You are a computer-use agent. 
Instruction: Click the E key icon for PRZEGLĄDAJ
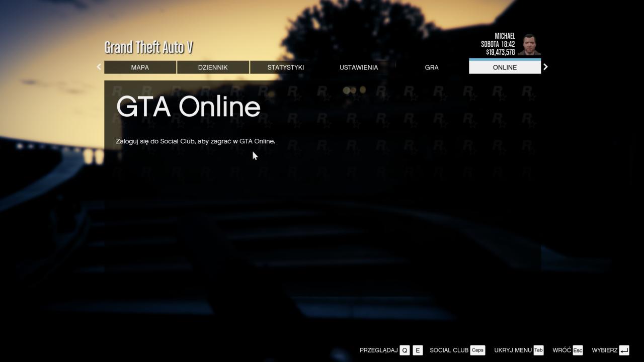(418, 350)
